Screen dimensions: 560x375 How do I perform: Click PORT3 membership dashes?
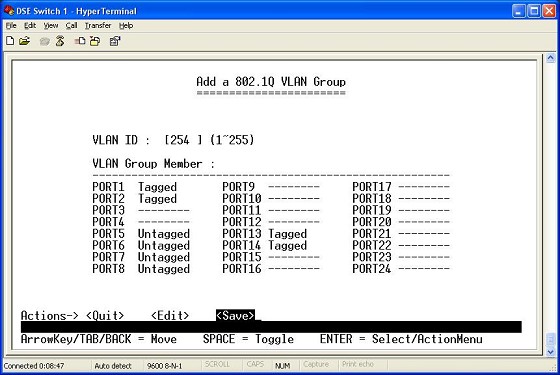point(164,210)
